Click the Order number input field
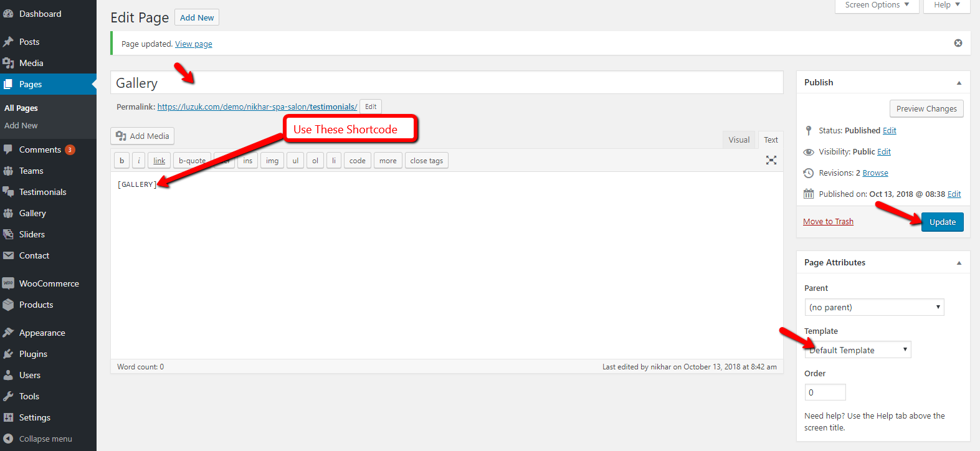The height and width of the screenshot is (451, 980). (825, 392)
